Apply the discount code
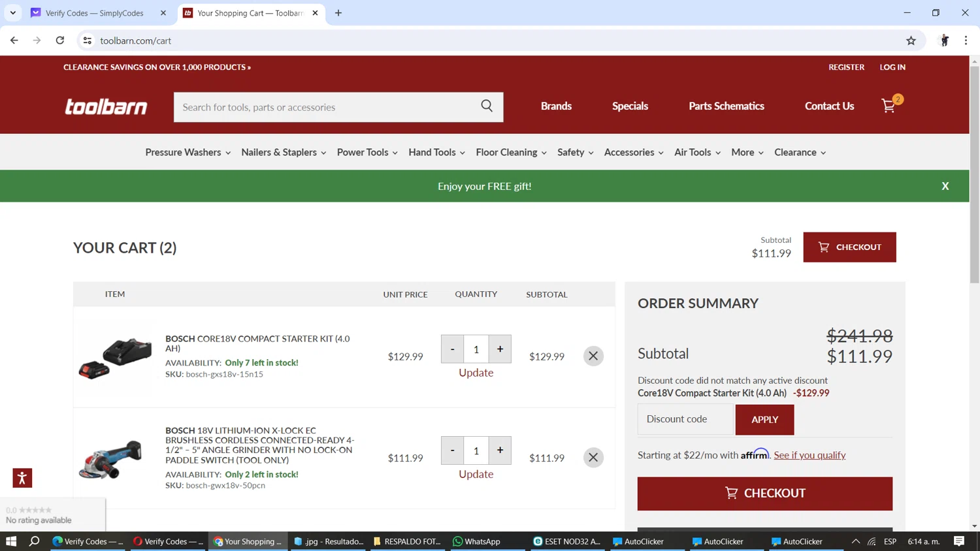 pos(764,420)
